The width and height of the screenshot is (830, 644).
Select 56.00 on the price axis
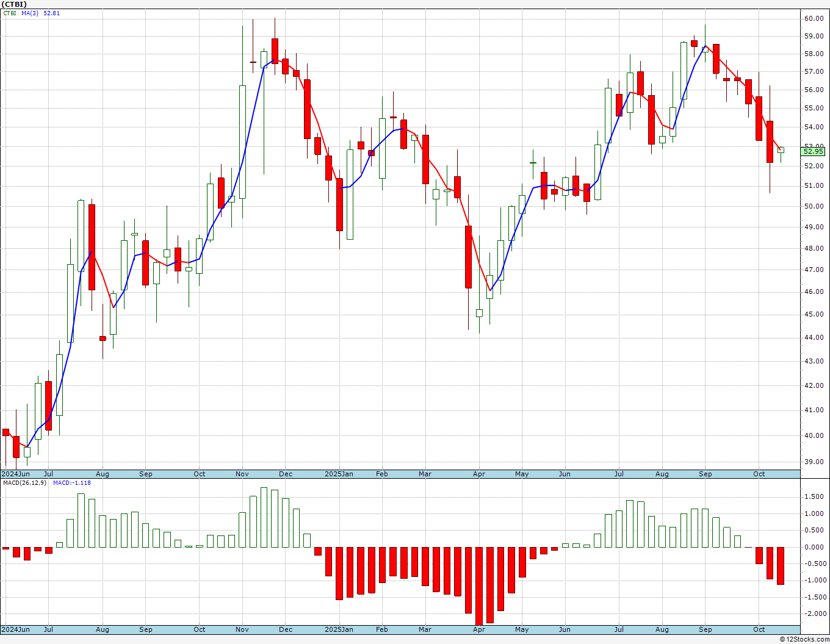pyautogui.click(x=814, y=90)
